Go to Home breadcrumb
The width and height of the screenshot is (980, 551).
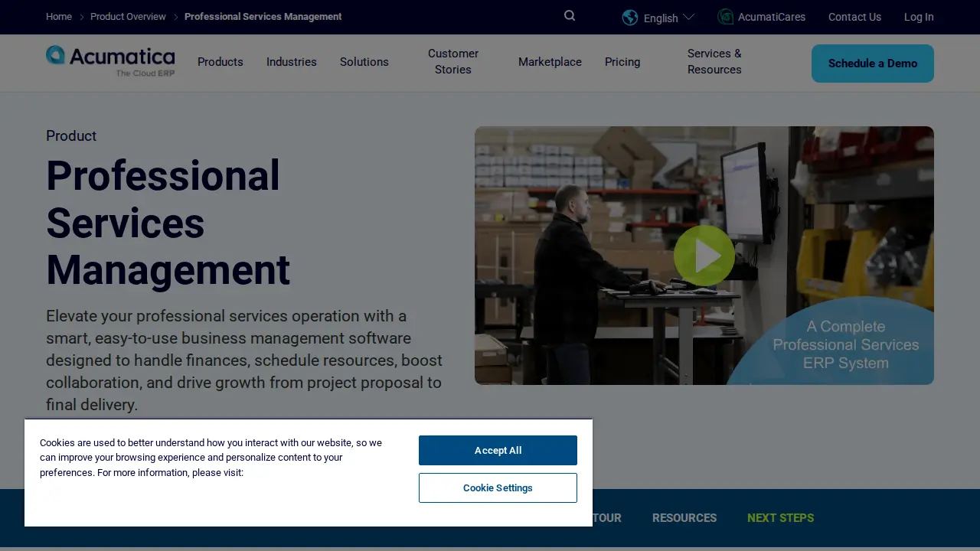[59, 17]
